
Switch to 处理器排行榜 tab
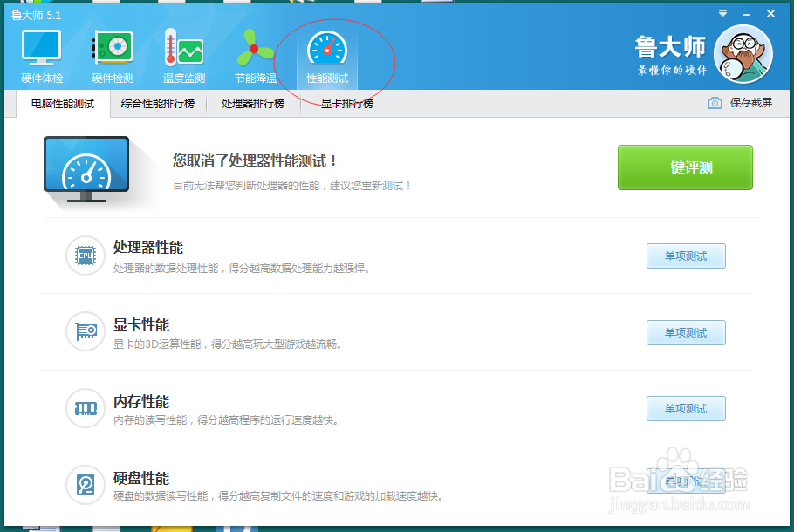click(x=253, y=104)
